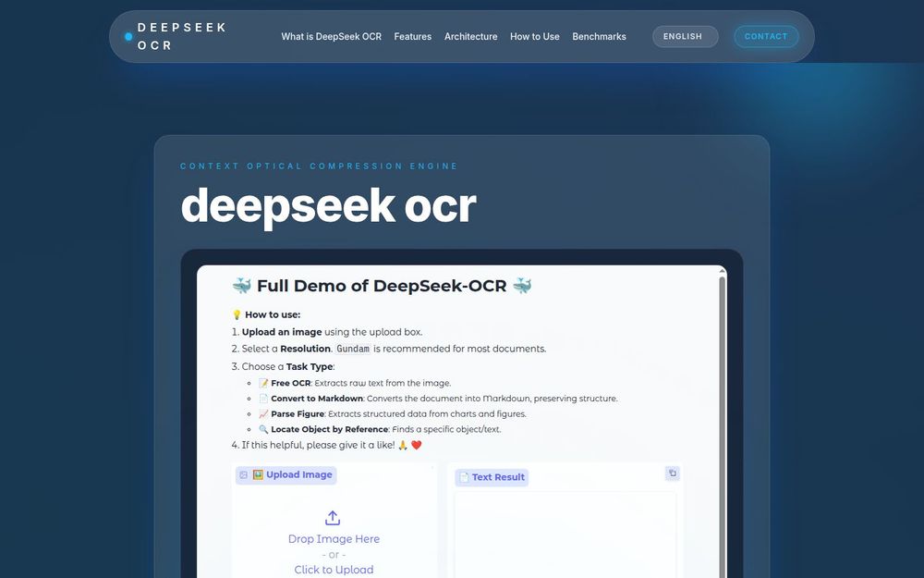Click the right whale emoji in the heading
Image resolution: width=924 pixels, height=578 pixels.
coord(522,286)
